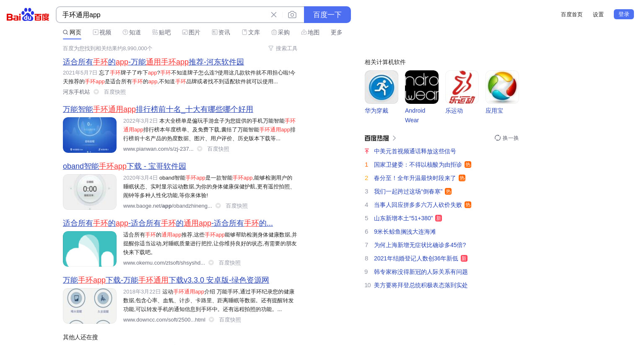Open 百度快照 for the baoge.net result
Viewport: 644px width, 345px height.
tap(237, 206)
